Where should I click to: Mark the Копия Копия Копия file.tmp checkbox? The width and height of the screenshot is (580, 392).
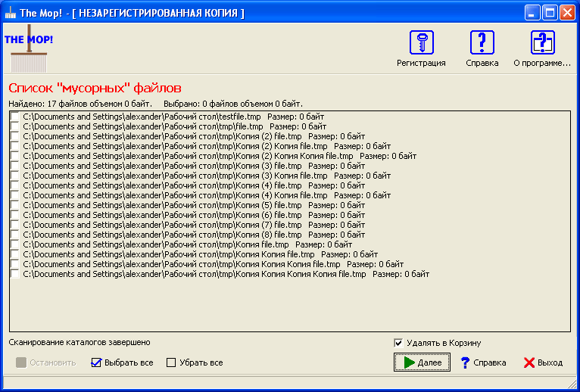coord(14,274)
